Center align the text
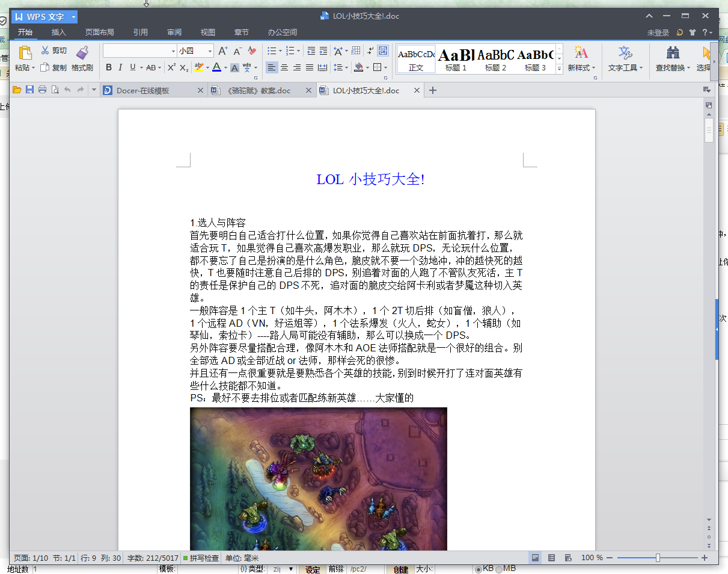This screenshot has height=574, width=728. click(x=284, y=67)
